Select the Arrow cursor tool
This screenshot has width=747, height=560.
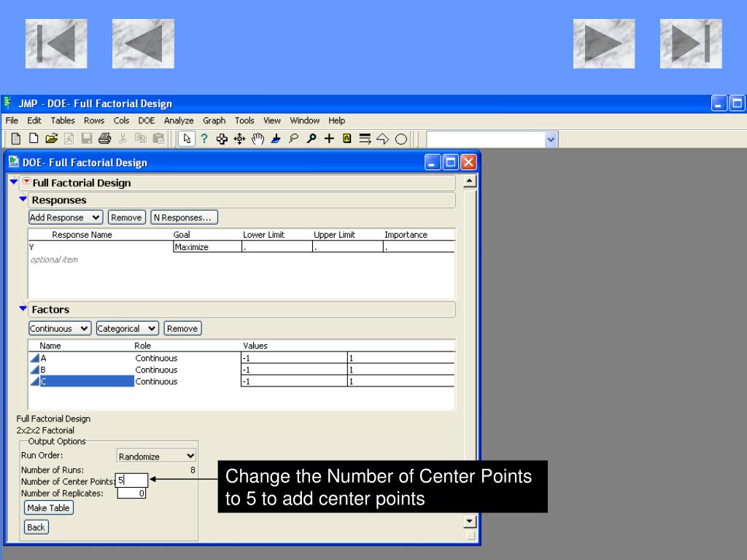[187, 139]
